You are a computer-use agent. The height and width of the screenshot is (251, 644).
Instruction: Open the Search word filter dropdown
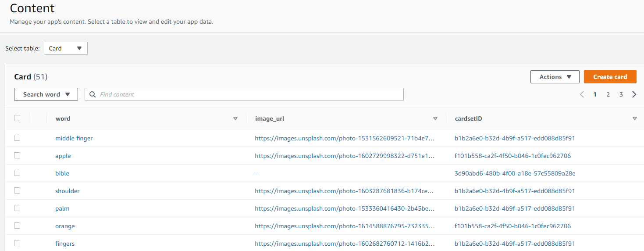[x=46, y=94]
